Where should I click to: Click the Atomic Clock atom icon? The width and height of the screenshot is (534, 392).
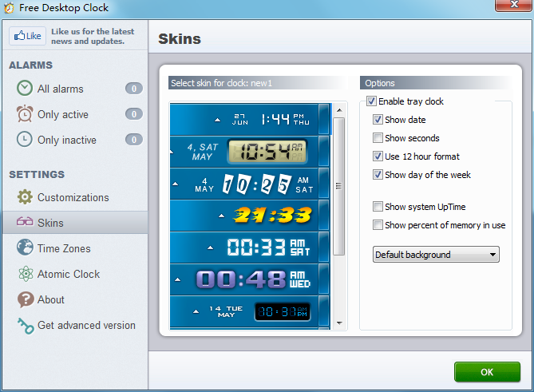pos(25,274)
